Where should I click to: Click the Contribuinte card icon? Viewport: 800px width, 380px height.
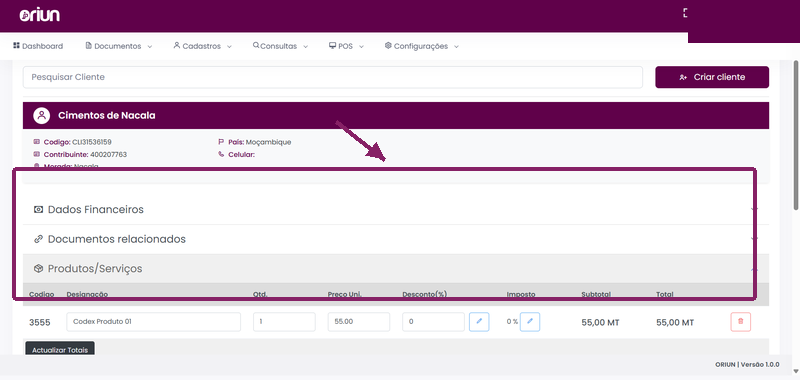pyautogui.click(x=36, y=154)
